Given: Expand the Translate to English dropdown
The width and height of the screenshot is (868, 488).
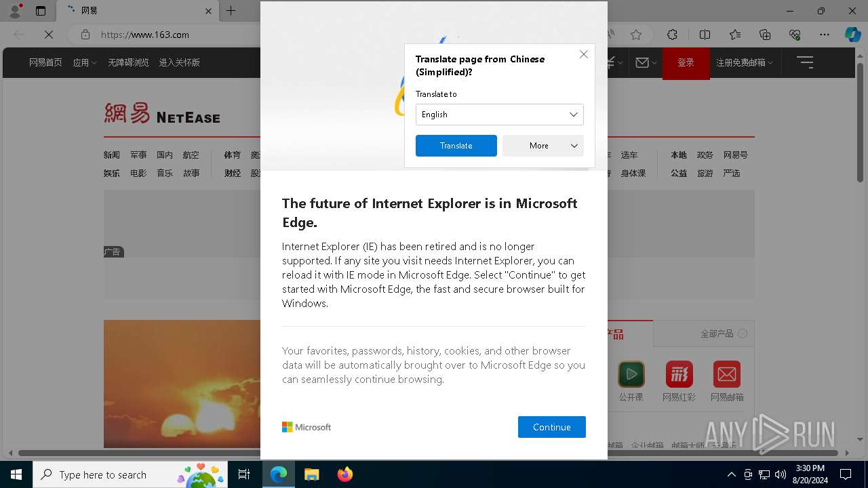Looking at the screenshot, I should coord(499,115).
